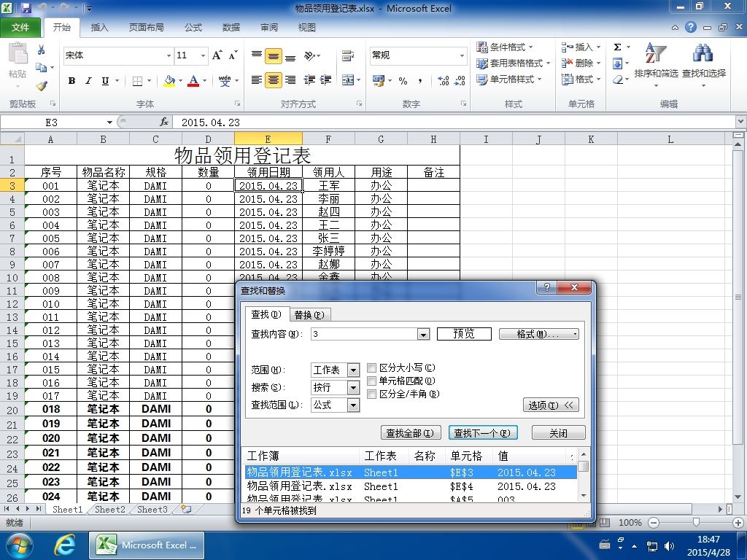Decrease font size with small A icon
This screenshot has width=747, height=560.
coord(233,55)
